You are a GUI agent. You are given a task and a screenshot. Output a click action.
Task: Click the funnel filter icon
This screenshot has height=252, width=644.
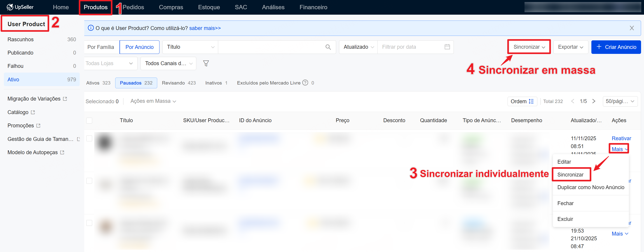(206, 63)
